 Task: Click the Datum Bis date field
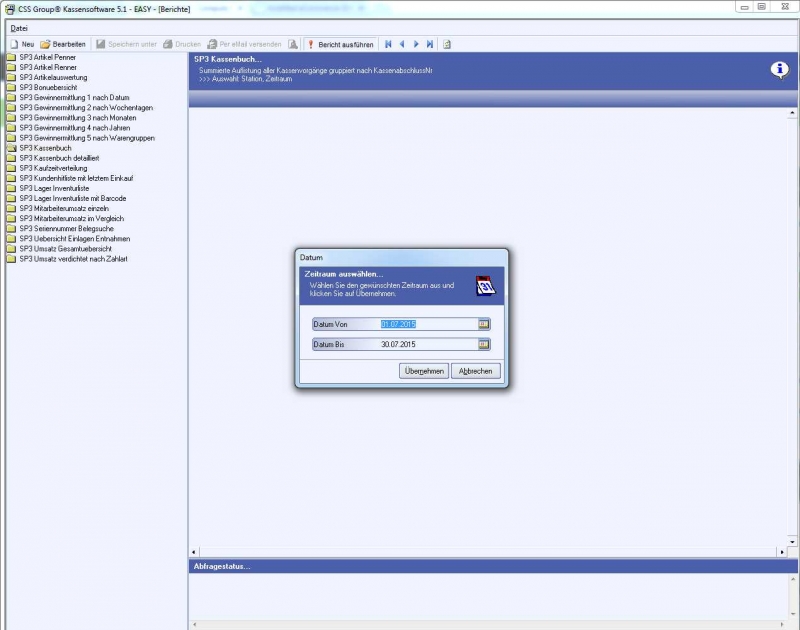(425, 344)
